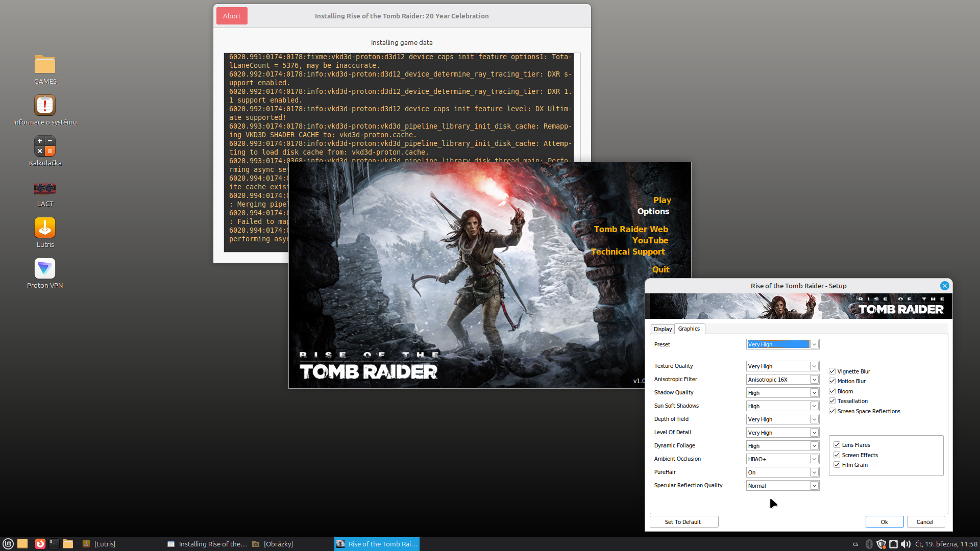Click the terminal icon in the taskbar
This screenshot has width=980, height=551.
pos(54,544)
